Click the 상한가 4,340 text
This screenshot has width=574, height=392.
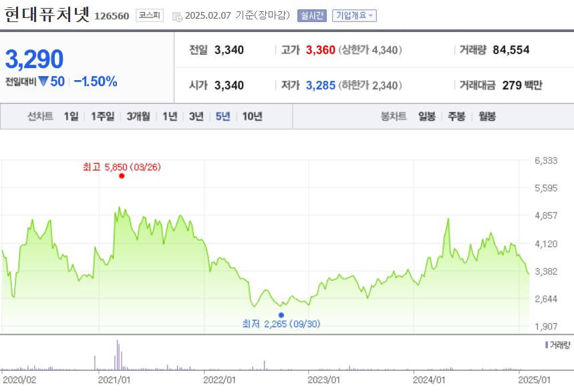(370, 50)
